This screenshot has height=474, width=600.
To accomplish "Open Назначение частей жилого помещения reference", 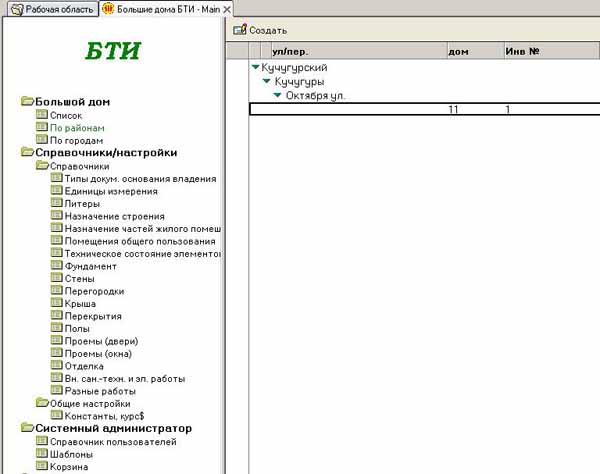I will pyautogui.click(x=143, y=229).
